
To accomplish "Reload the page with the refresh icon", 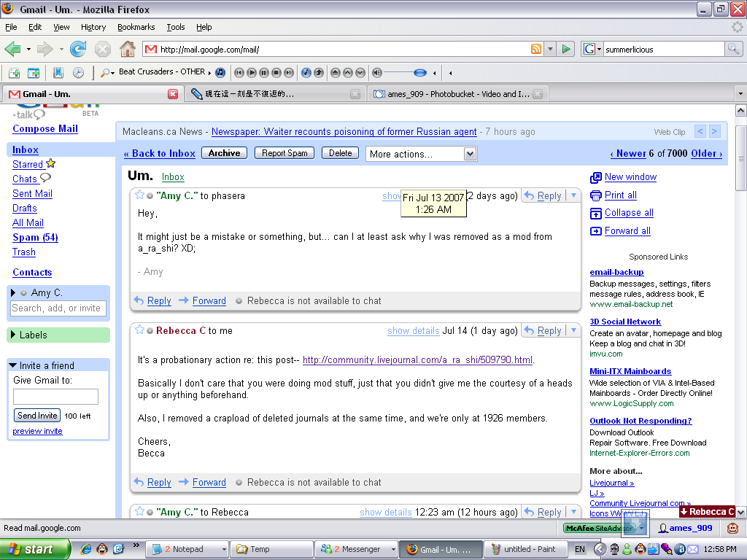I will coord(77,49).
